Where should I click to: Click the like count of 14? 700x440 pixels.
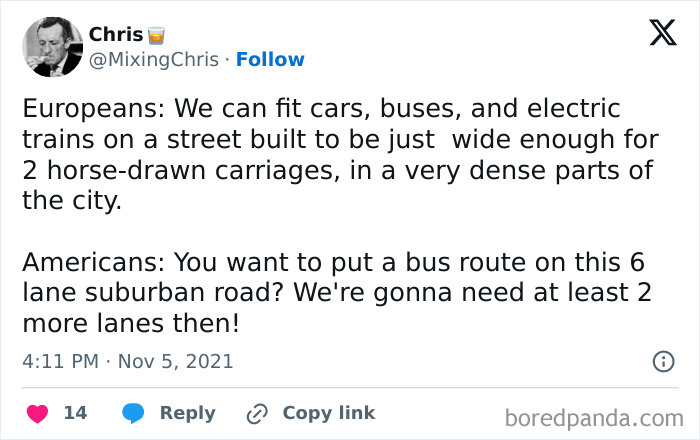point(75,413)
